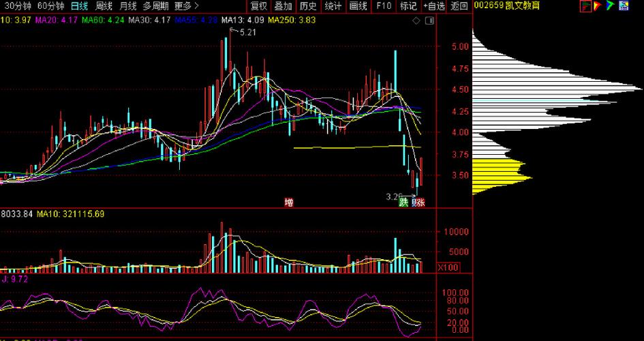Image resolution: width=644 pixels, height=341 pixels.
Task: Click the blue-green arrow icon at top right
Action: click(x=611, y=6)
